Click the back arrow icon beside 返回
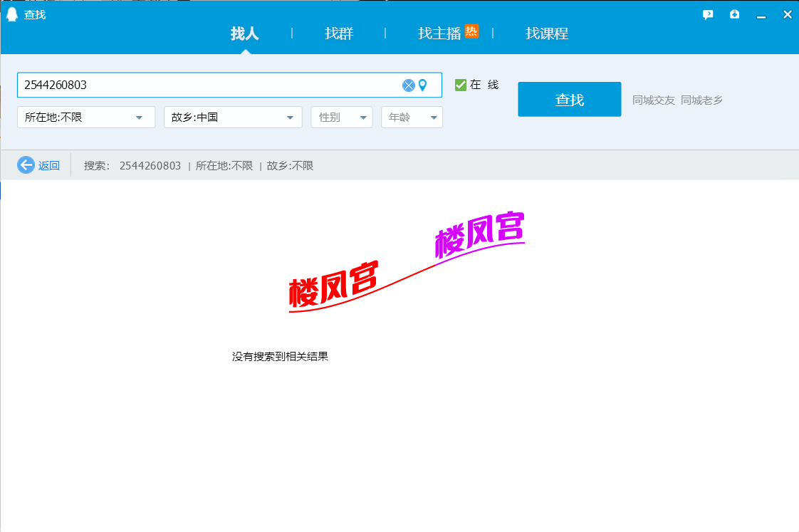 [x=26, y=165]
